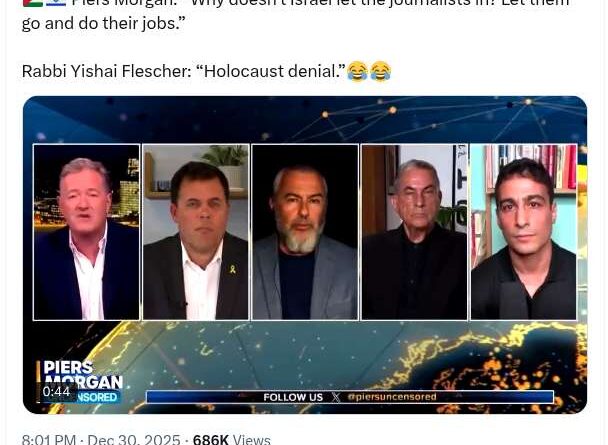Select the panel showing man with yellow ribbon pin
The height and width of the screenshot is (445, 608).
tap(196, 232)
